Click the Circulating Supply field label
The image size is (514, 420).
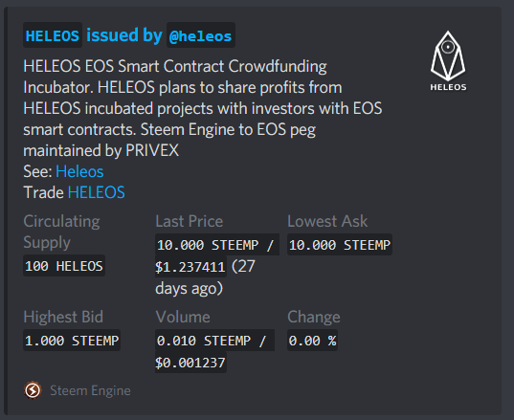(61, 232)
